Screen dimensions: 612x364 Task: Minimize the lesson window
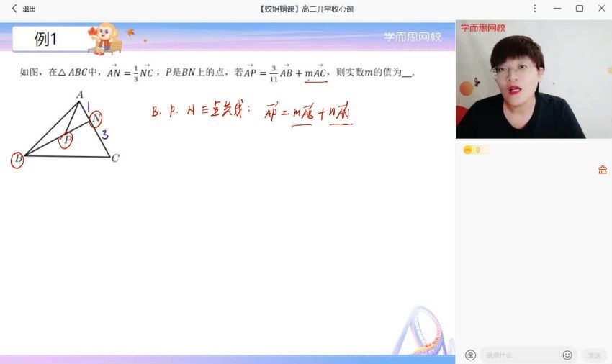557,8
